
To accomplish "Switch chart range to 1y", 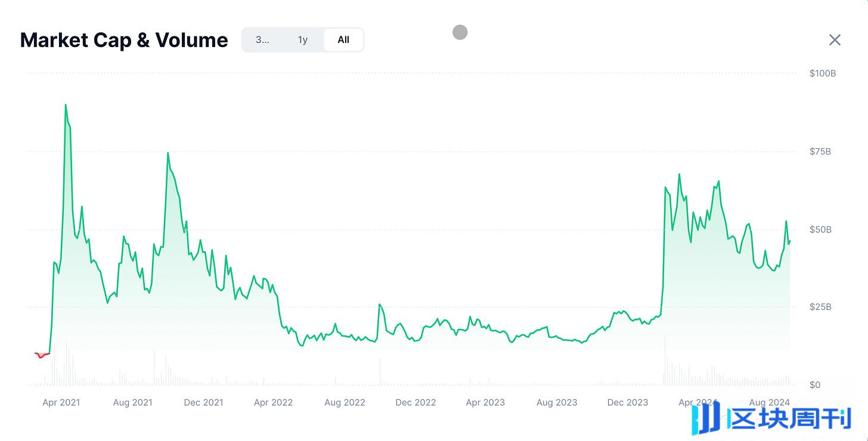I will point(303,40).
